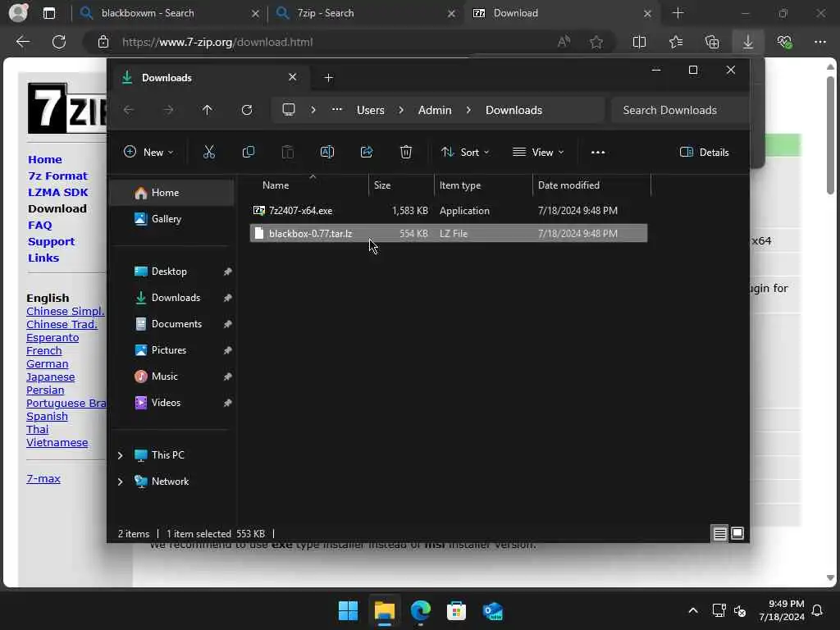The image size is (840, 630).
Task: Click Downloads in the breadcrumb path
Action: click(514, 110)
